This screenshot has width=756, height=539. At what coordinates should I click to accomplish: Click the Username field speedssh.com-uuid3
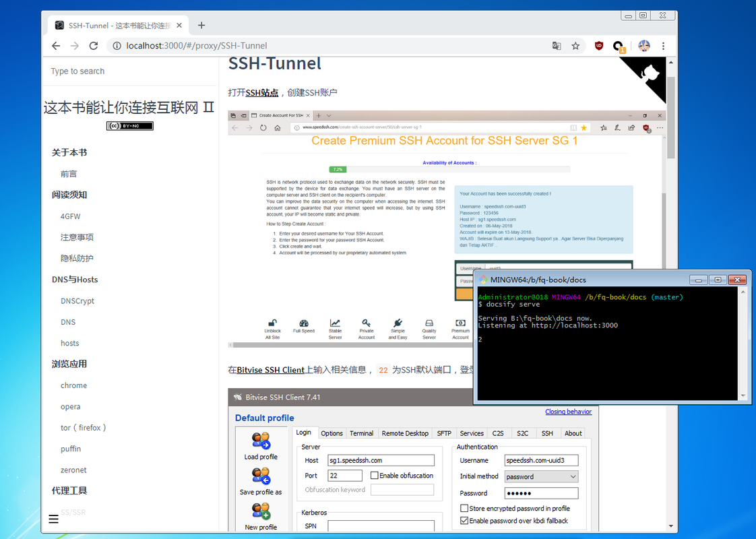click(x=541, y=460)
